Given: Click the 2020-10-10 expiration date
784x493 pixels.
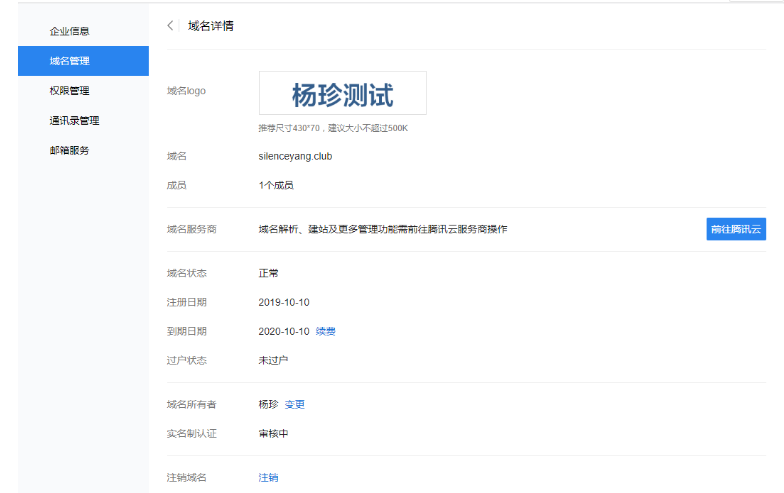Looking at the screenshot, I should click(283, 331).
